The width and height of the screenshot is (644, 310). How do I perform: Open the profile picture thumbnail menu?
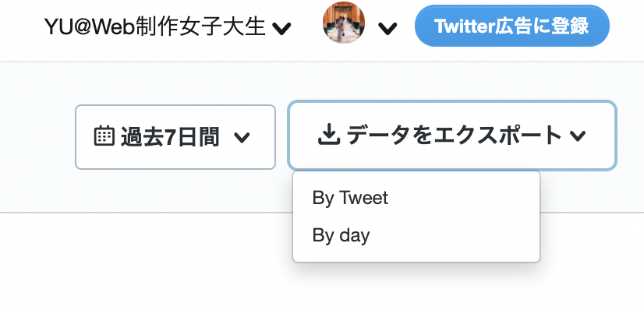coord(344,23)
